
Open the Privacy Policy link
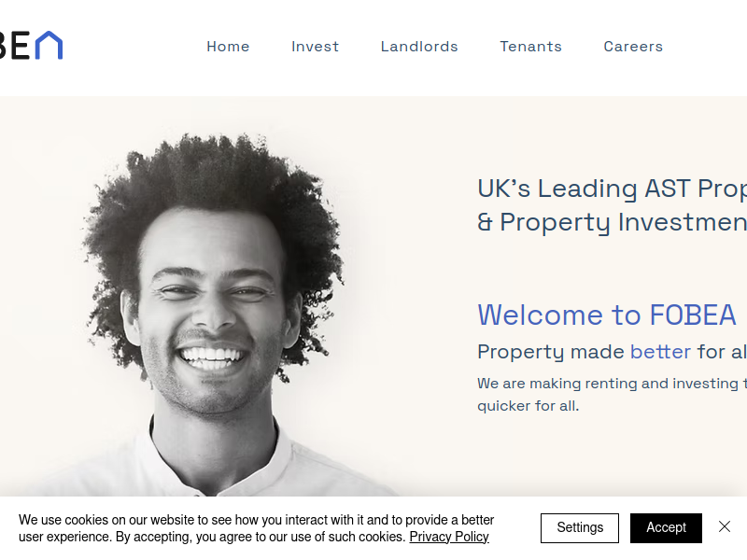pos(449,537)
